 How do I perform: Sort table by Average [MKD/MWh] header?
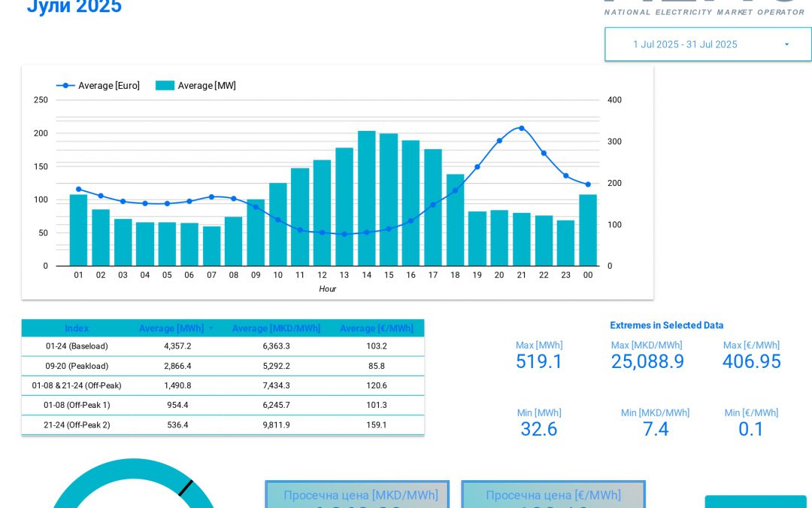pyautogui.click(x=276, y=329)
